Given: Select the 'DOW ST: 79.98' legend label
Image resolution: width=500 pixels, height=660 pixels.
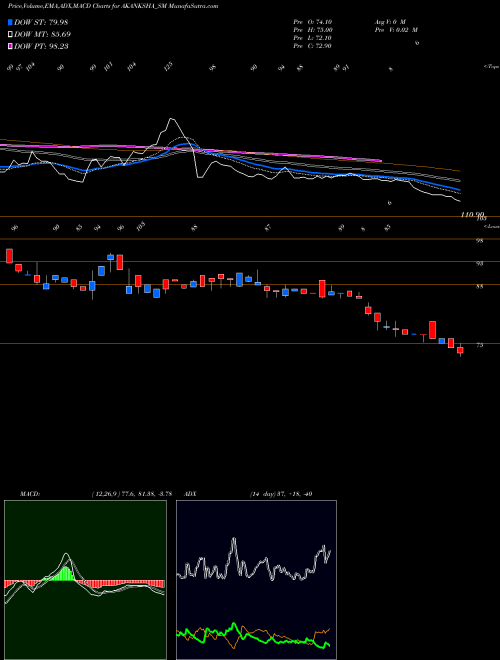Looking at the screenshot, I should point(41,22).
